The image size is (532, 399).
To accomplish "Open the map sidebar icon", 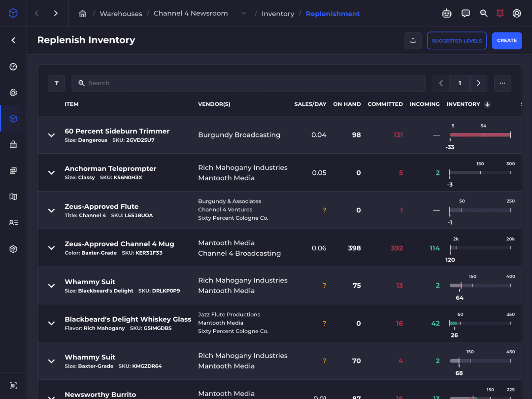I will pos(13,197).
